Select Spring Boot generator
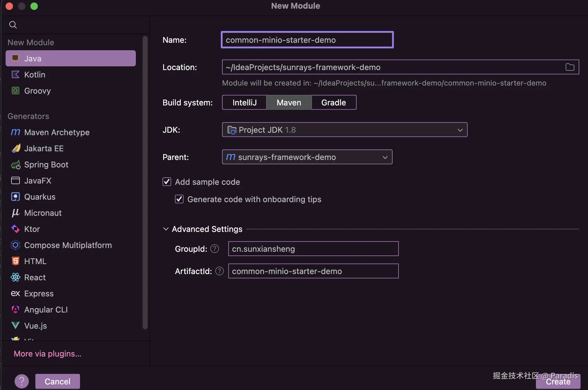This screenshot has width=588, height=390. pos(71,164)
